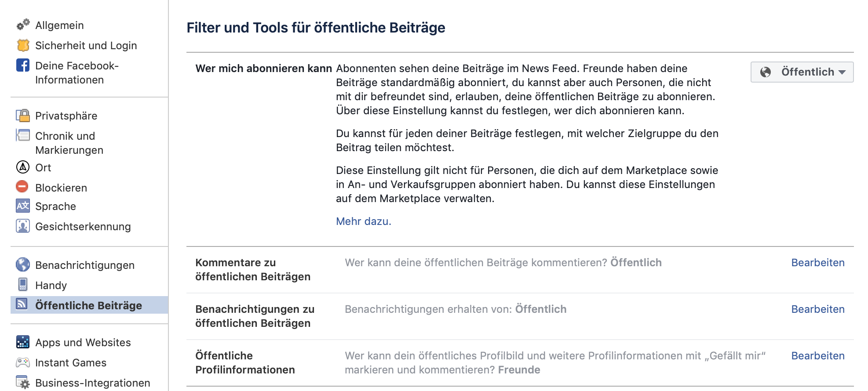Viewport: 868px width, 391px height.
Task: Follow the Mehr dazu link
Action: [x=364, y=221]
